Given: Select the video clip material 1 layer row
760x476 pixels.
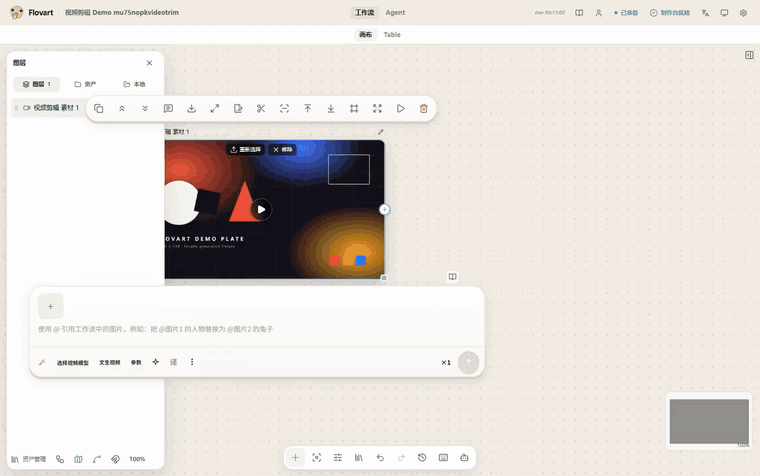Looking at the screenshot, I should tap(48, 108).
